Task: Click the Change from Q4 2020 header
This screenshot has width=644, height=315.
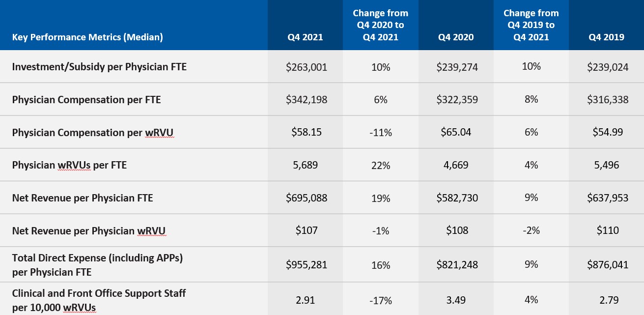Action: pos(381,25)
